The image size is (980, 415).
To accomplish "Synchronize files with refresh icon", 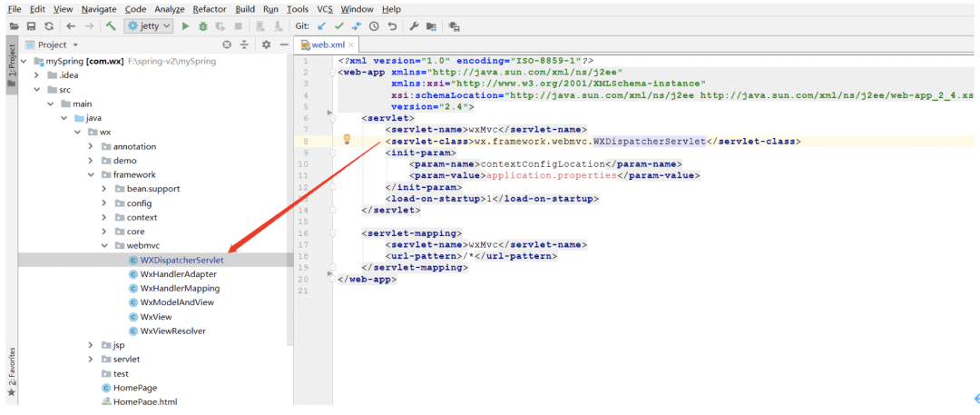I will pyautogui.click(x=49, y=26).
